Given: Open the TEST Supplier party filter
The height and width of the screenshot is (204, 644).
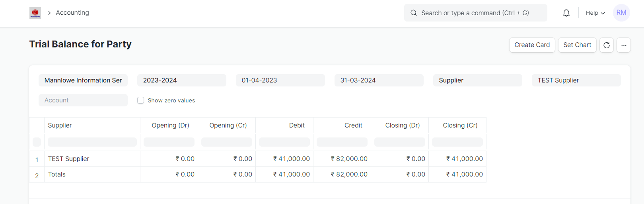Looking at the screenshot, I should pyautogui.click(x=576, y=80).
